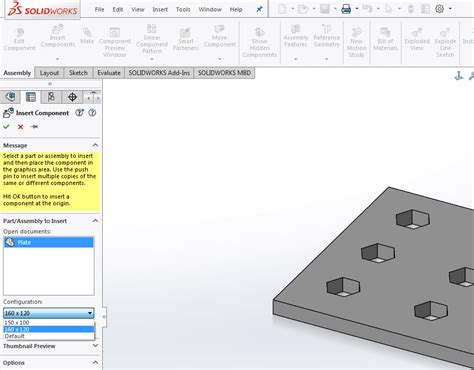Expand the Insert Components dropdown arrow
The image size is (474, 370).
(58, 59)
